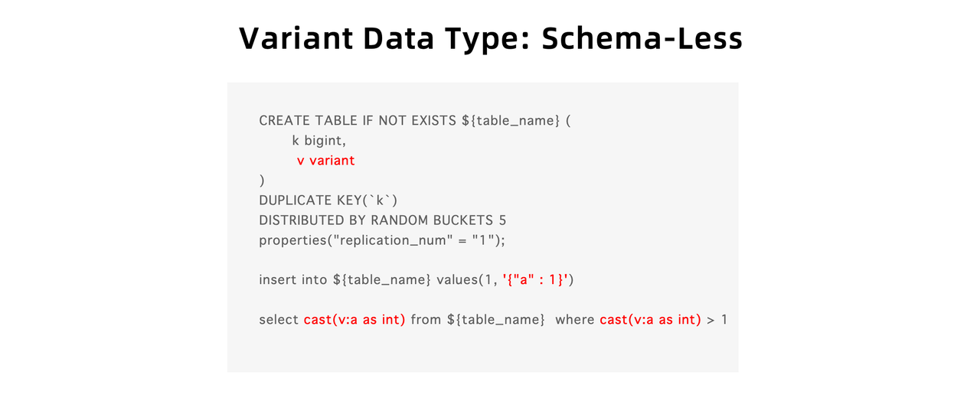Click '${table_name}' in the select statement
The height and width of the screenshot is (398, 980).
tap(495, 320)
